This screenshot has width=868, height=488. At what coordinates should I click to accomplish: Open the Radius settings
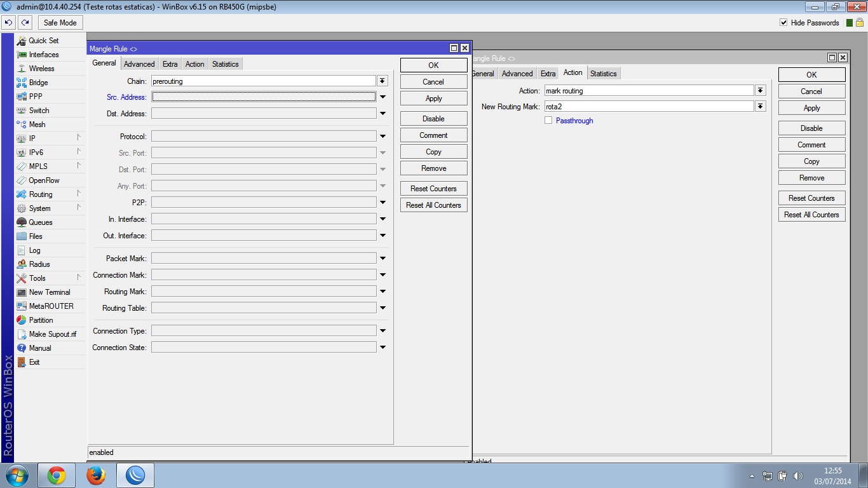point(39,264)
